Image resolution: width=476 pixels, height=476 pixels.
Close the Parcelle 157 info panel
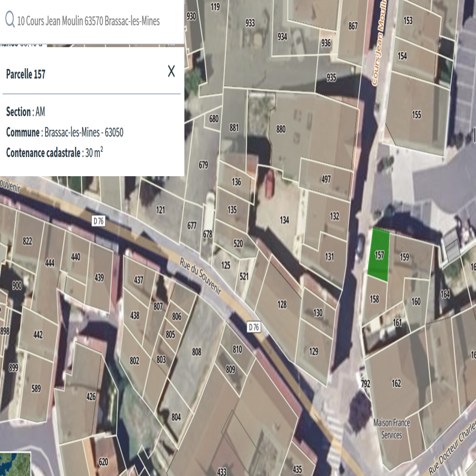point(171,71)
